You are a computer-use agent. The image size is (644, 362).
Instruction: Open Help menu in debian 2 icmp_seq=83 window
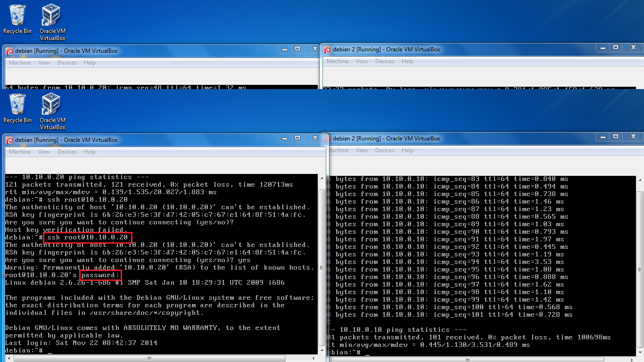[407, 150]
